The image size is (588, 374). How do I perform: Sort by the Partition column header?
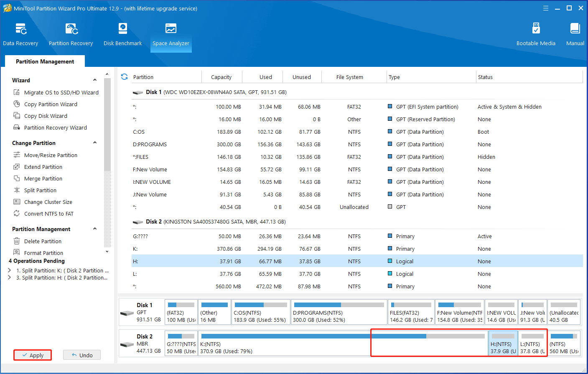[166, 77]
